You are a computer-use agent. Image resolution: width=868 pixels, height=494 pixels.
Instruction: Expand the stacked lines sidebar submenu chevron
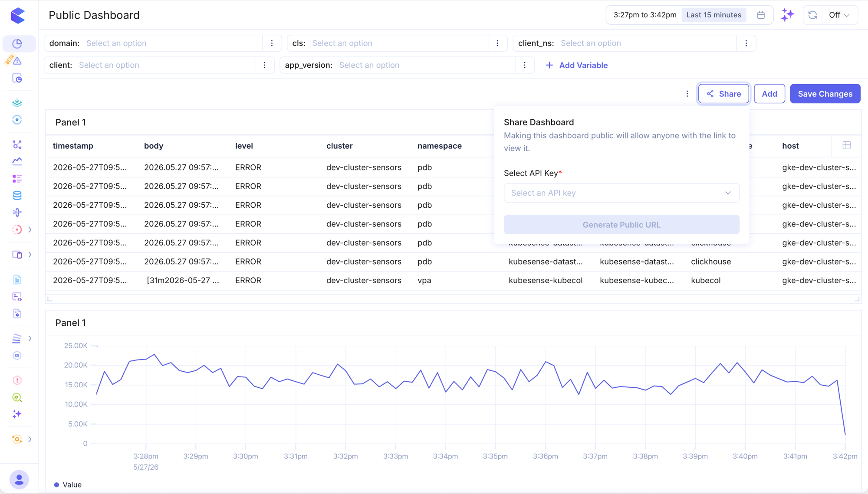tap(30, 338)
